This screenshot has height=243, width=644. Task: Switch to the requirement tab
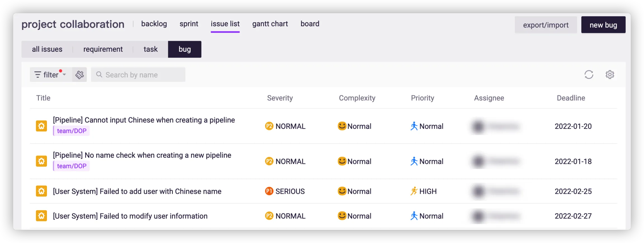click(x=103, y=49)
